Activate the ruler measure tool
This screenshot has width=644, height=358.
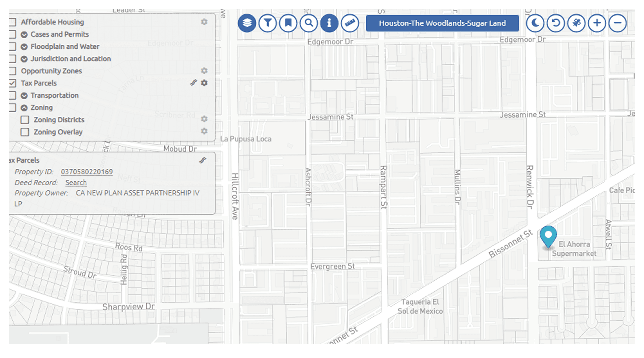tap(350, 23)
